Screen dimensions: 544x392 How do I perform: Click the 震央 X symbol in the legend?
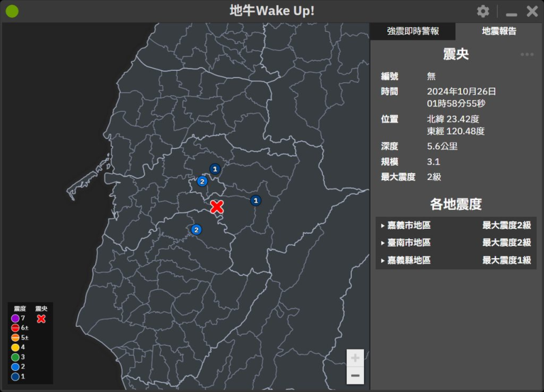41,319
